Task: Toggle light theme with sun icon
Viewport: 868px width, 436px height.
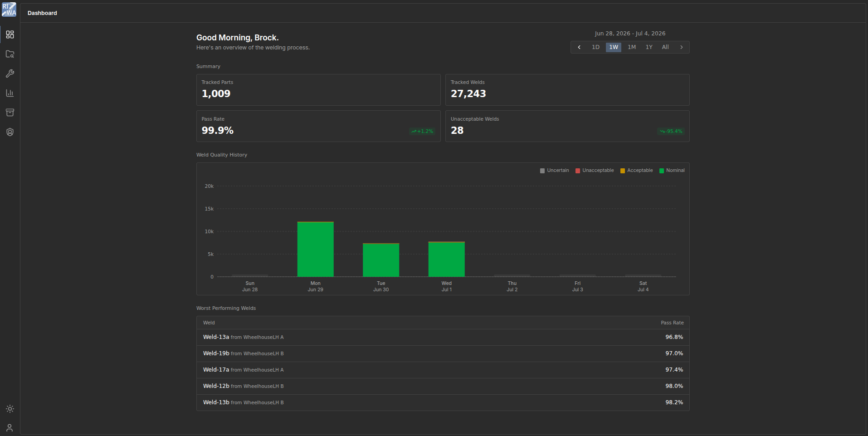Action: point(10,409)
